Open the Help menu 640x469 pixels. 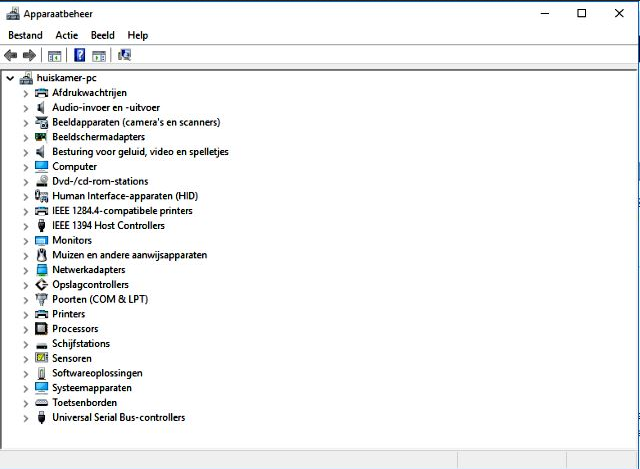[x=138, y=35]
